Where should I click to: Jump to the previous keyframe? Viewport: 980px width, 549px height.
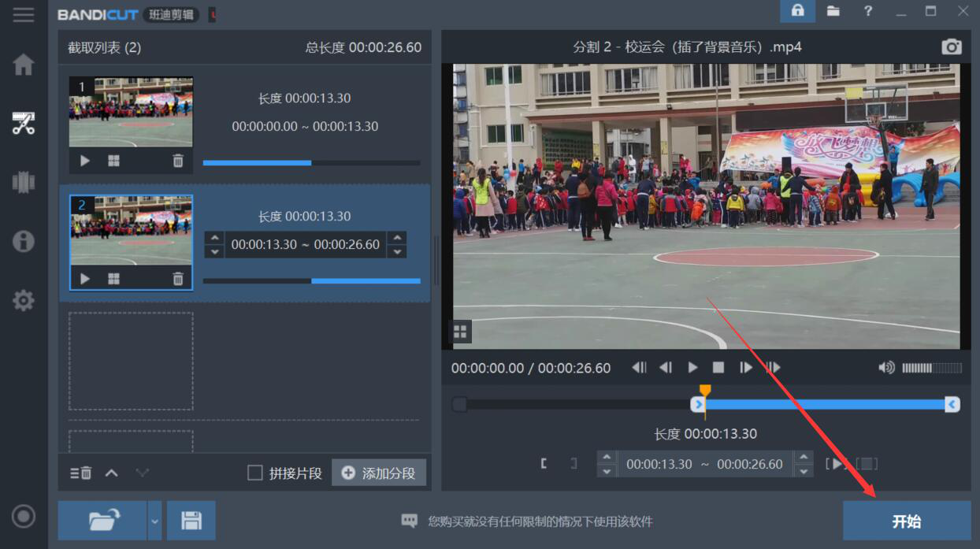pos(639,368)
